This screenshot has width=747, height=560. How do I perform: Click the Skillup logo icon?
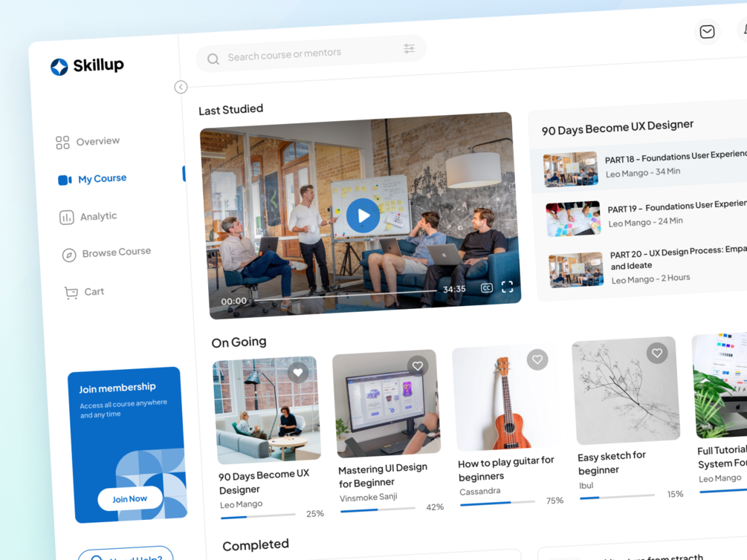click(x=59, y=67)
